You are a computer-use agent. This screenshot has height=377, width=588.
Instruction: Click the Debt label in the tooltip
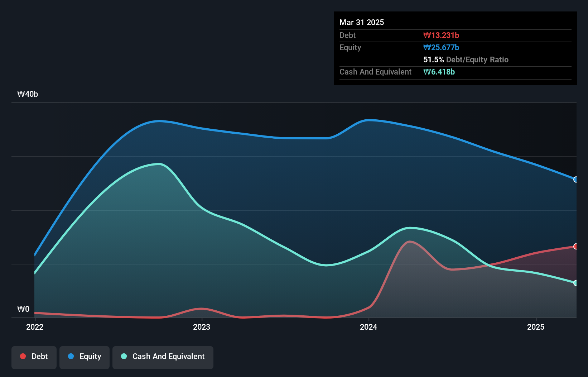[347, 35]
